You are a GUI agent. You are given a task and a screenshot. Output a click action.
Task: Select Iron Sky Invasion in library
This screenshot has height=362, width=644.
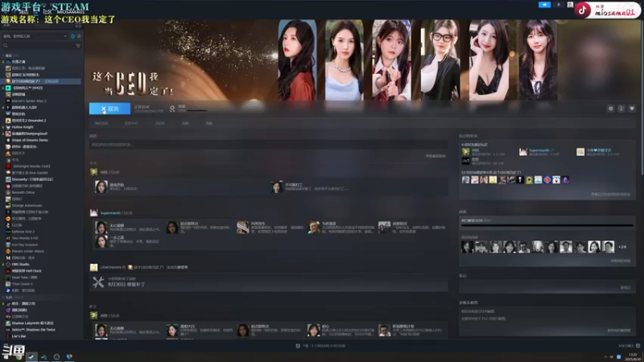(25, 245)
